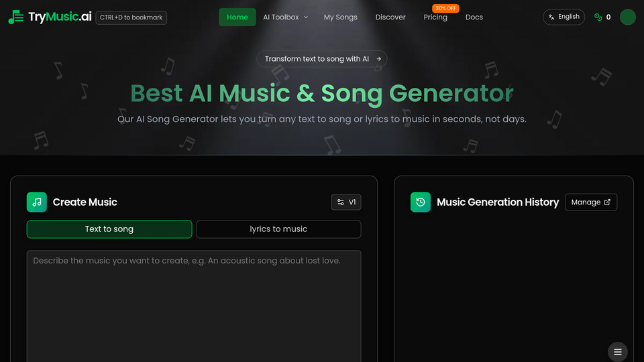Switch to the lyrics to music tab
This screenshot has width=644, height=362.
pyautogui.click(x=278, y=229)
